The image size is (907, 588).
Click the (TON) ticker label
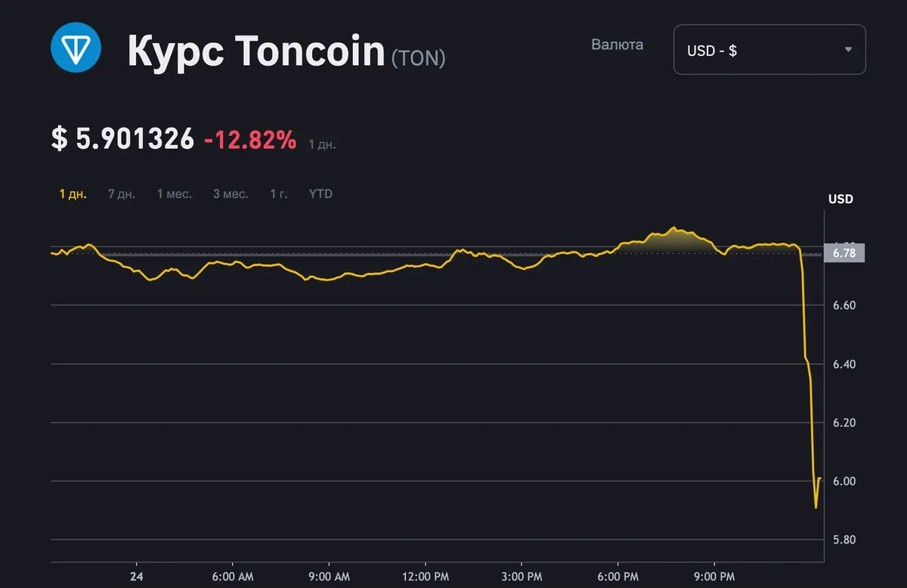(x=418, y=57)
